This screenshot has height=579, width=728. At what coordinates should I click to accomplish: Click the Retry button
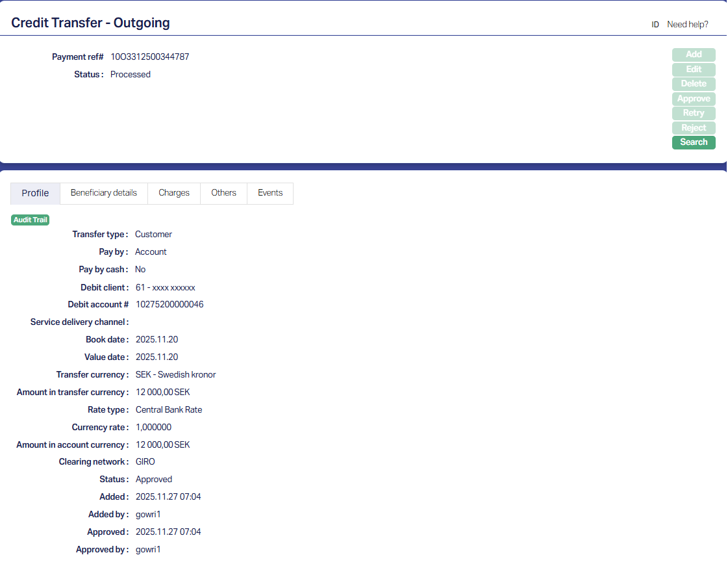pyautogui.click(x=694, y=113)
